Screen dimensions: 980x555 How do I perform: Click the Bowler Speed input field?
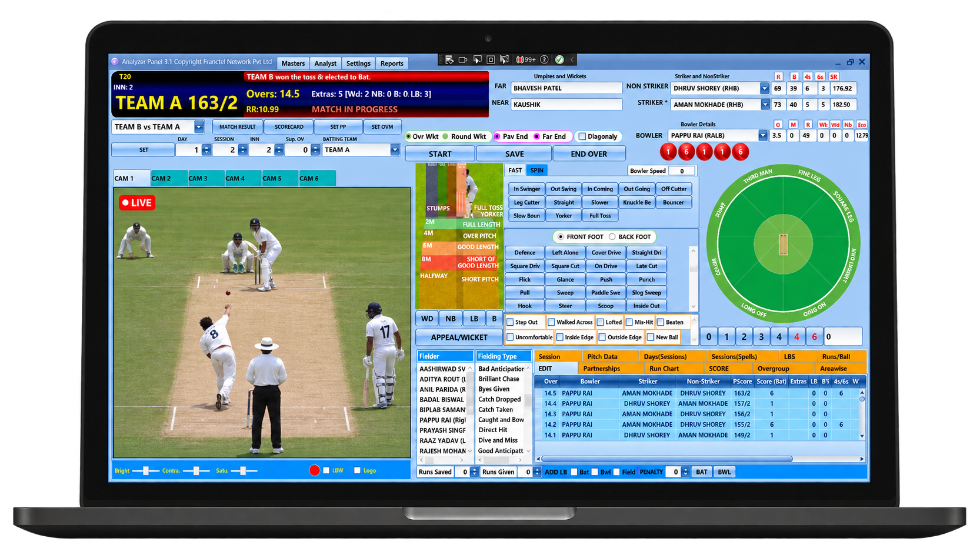(682, 171)
